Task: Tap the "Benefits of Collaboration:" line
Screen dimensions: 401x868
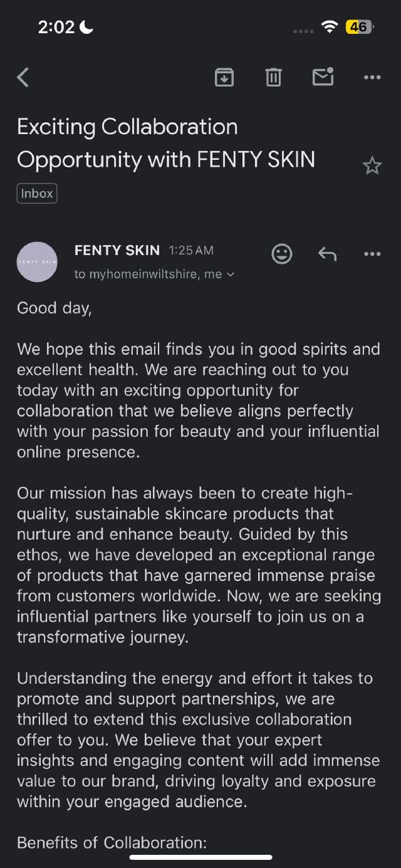Action: (112, 843)
